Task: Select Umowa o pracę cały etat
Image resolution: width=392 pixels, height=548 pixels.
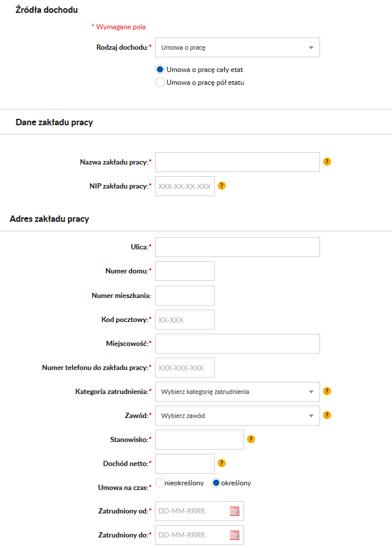Action: pyautogui.click(x=160, y=69)
